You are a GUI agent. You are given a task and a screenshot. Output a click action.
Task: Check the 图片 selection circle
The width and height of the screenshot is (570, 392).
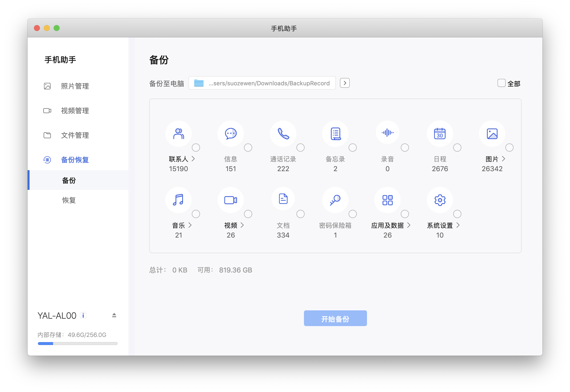point(509,148)
